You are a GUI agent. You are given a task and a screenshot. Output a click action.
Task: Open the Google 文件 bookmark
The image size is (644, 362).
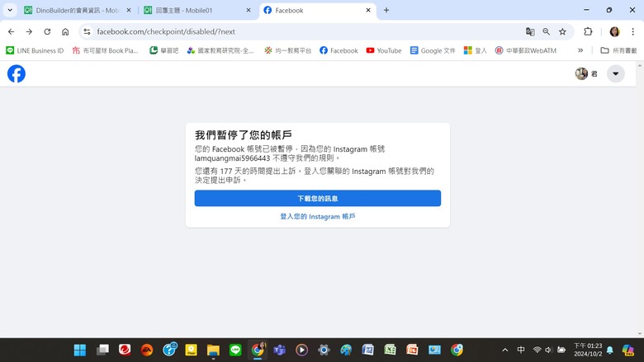433,50
